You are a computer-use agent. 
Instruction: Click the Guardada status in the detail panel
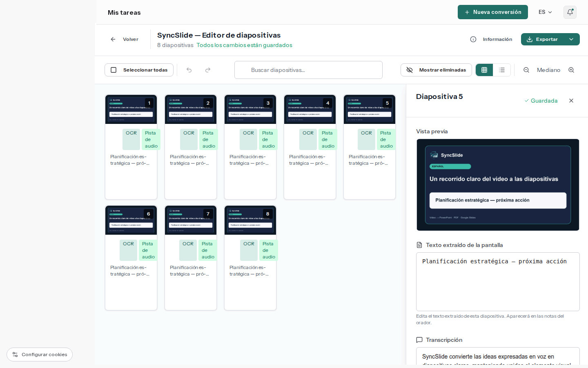541,101
